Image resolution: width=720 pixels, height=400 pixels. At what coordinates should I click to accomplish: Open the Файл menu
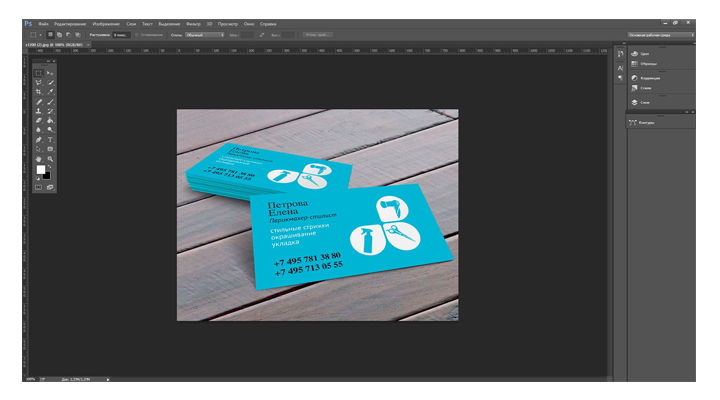(x=44, y=24)
